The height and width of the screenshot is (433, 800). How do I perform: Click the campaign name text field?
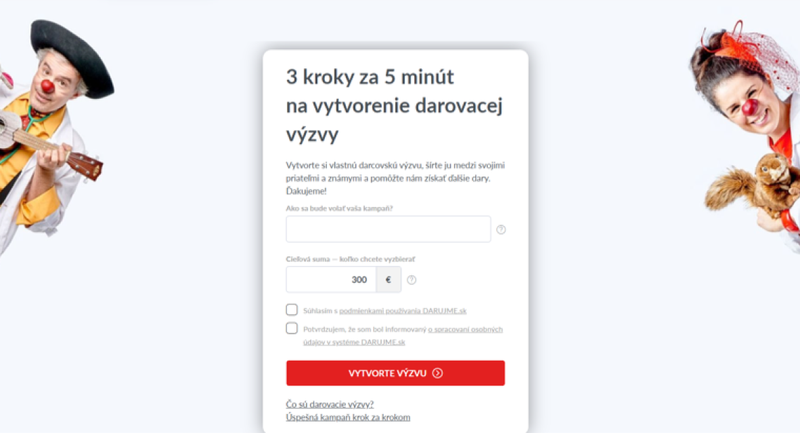[388, 230]
